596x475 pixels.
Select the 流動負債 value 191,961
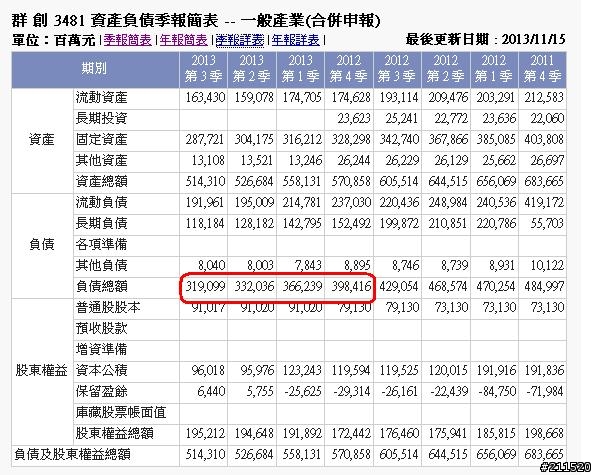205,202
